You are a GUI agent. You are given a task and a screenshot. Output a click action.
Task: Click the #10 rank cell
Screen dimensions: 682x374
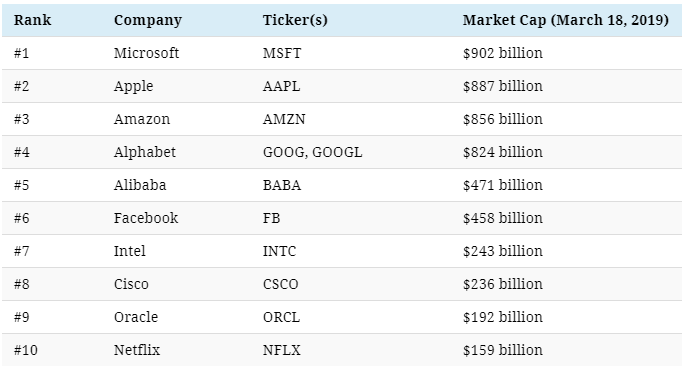click(x=25, y=350)
